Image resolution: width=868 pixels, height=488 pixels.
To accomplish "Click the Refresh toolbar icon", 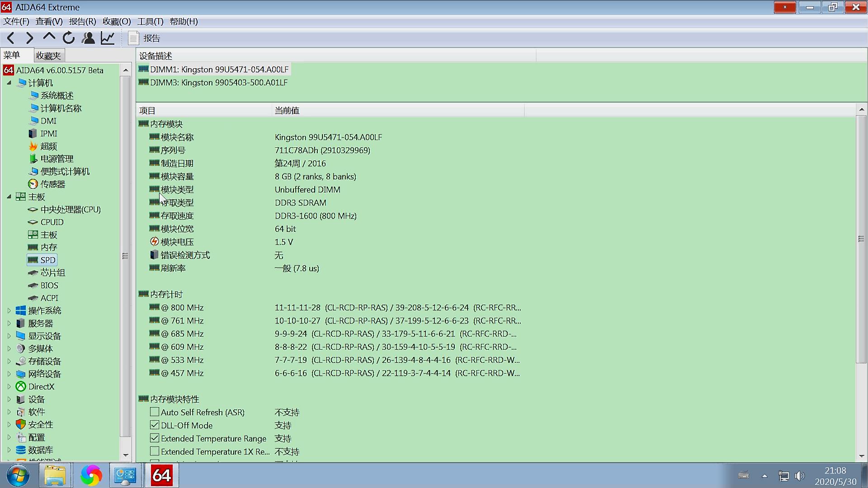I will click(x=69, y=38).
